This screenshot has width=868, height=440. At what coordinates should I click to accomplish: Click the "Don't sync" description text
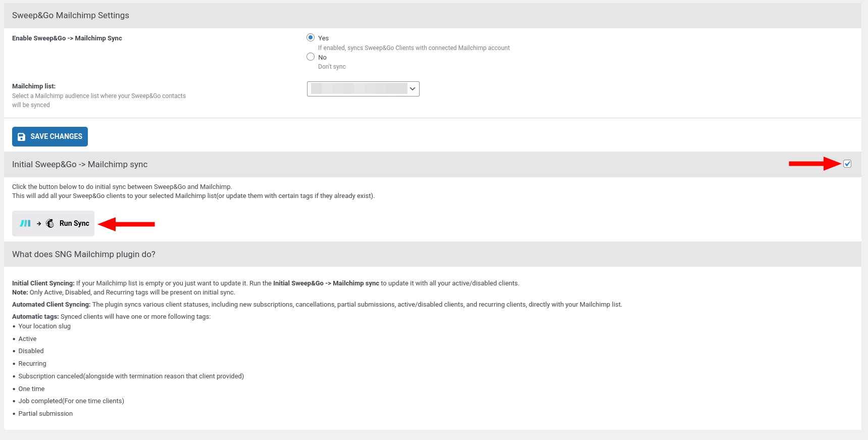point(332,67)
